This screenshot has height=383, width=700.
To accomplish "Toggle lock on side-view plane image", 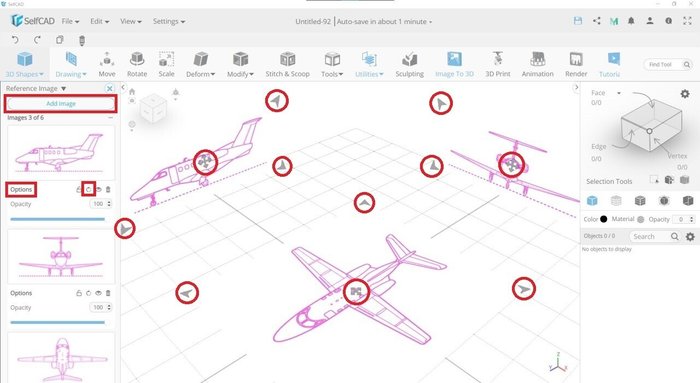I will tap(79, 190).
